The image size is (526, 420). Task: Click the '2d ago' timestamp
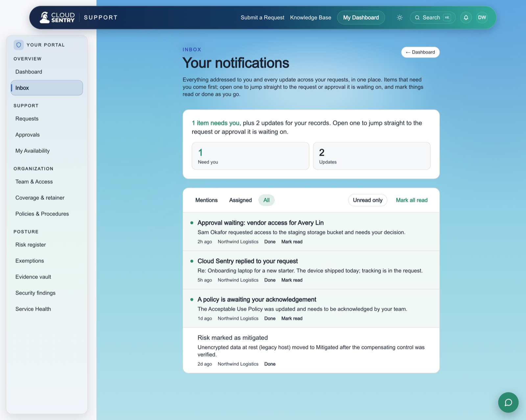coord(204,364)
